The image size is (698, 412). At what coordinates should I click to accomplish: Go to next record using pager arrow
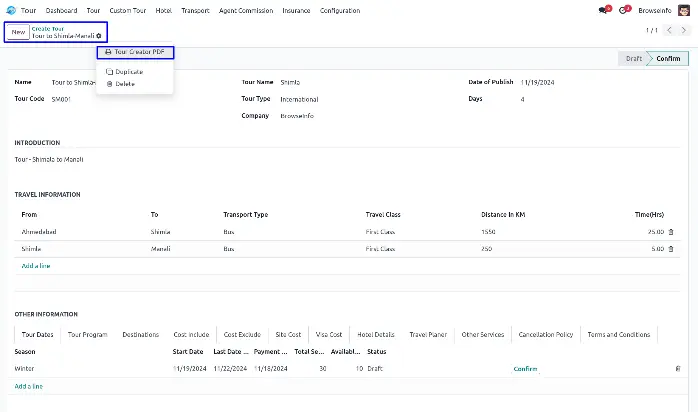click(683, 31)
